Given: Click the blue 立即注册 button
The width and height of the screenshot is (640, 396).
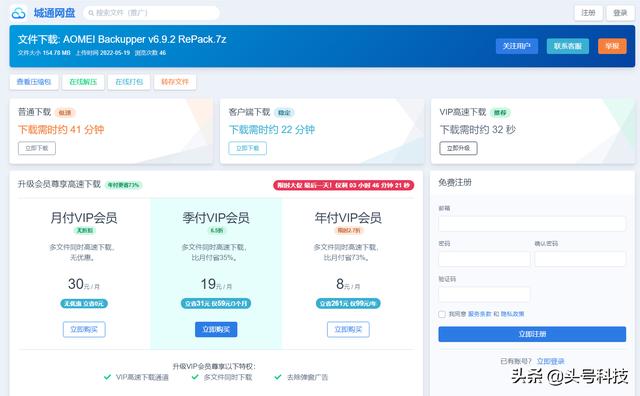Looking at the screenshot, I should click(x=532, y=334).
